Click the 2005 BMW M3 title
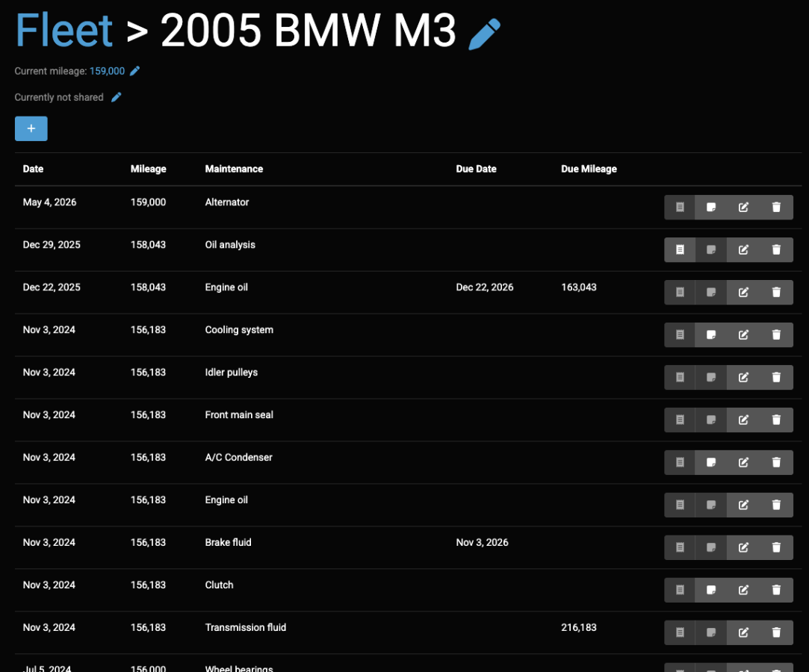Screen dimensions: 809x672 (308, 30)
